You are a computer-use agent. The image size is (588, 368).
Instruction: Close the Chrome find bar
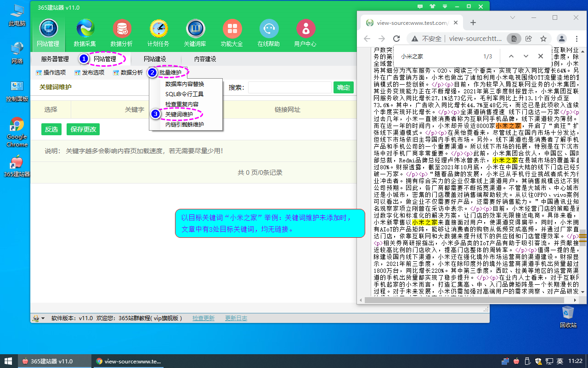click(541, 56)
